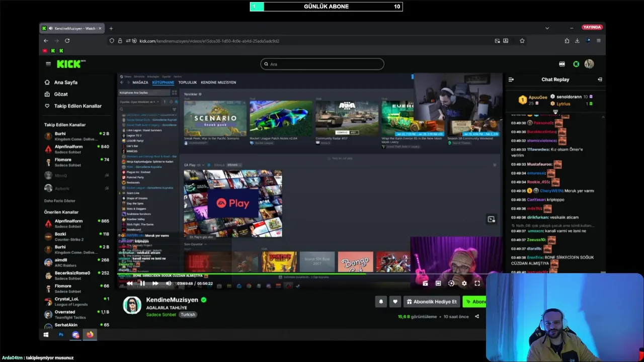Open Firefox in the taskbar
This screenshot has height=362, width=644.
click(90, 334)
